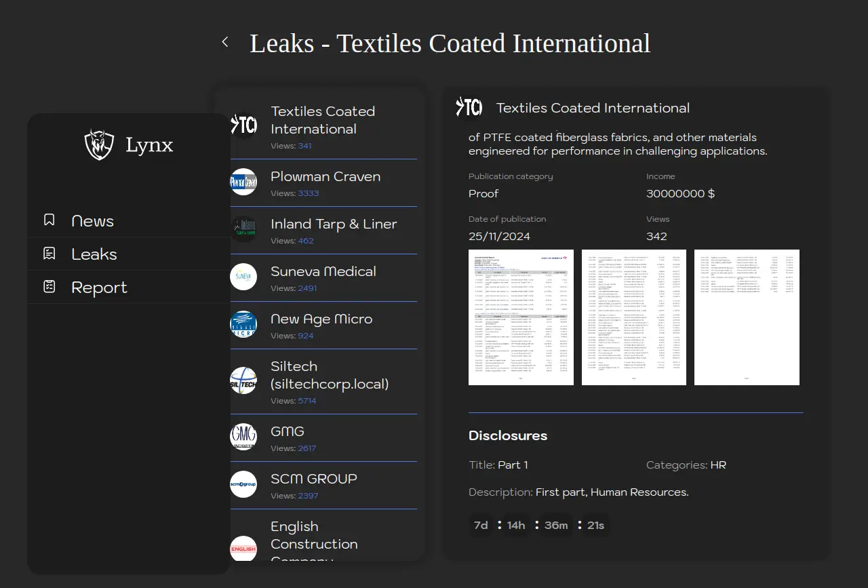This screenshot has height=588, width=868.
Task: Open the News section from the sidebar
Action: point(92,221)
